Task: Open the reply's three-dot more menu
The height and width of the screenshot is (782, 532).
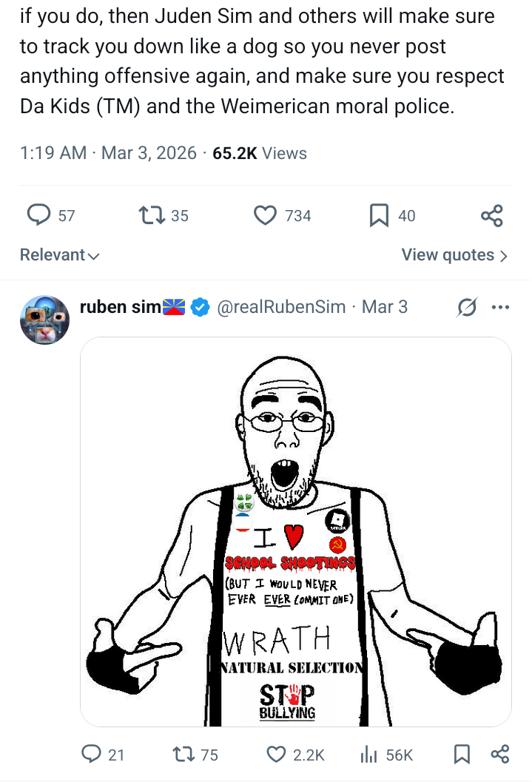Action: [500, 306]
